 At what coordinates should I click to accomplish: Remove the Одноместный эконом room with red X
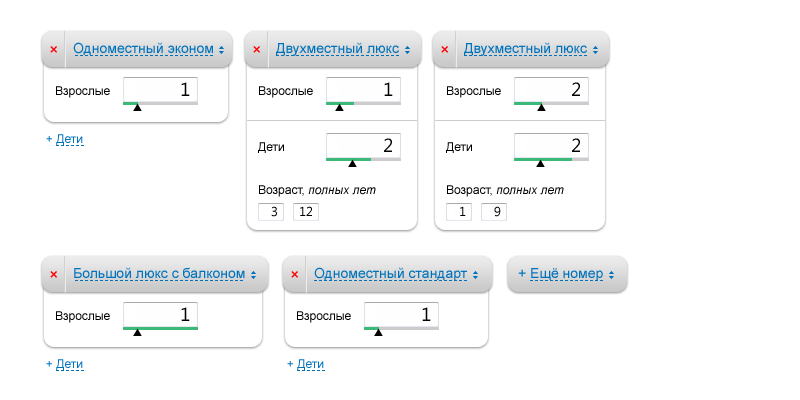(x=54, y=49)
